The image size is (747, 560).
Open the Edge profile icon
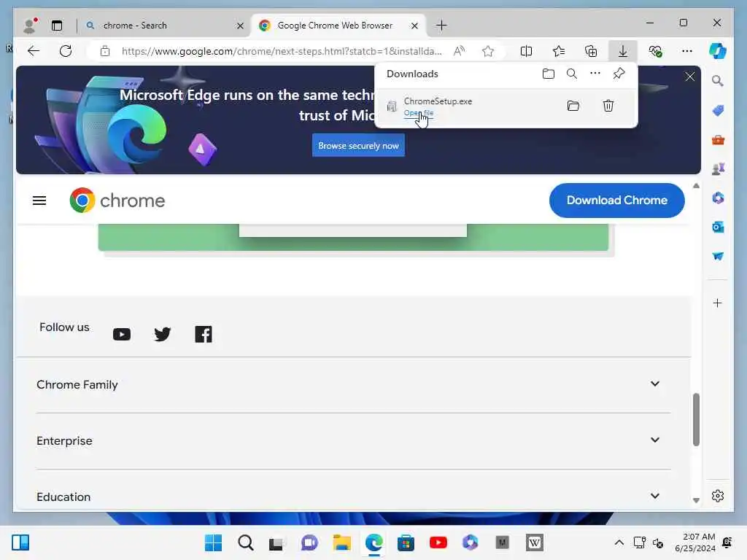coord(31,26)
